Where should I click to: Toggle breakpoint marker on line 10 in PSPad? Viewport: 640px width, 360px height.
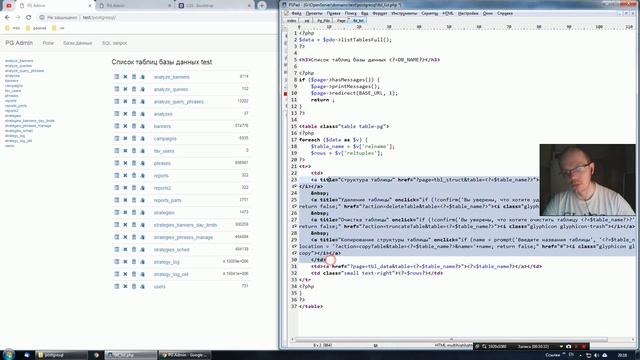click(286, 93)
